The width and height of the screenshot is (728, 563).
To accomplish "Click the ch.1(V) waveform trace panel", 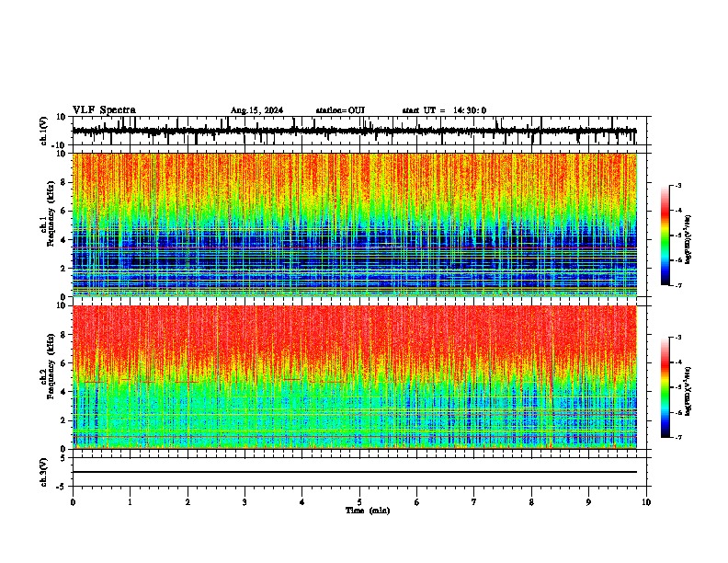I will coord(359,131).
